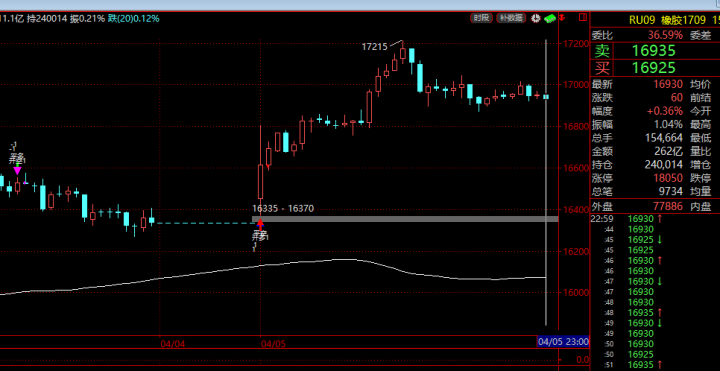Click the RU09 contract code header
The width and height of the screenshot is (720, 371).
click(641, 20)
